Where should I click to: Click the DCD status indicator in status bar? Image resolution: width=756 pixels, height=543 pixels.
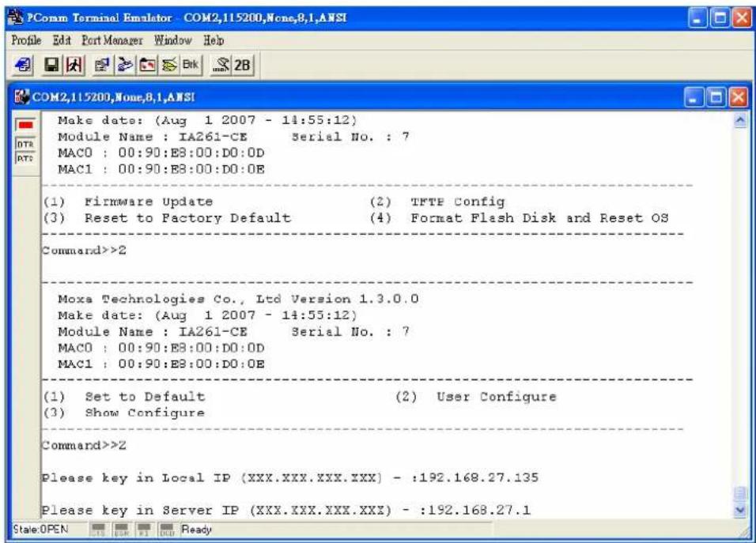point(167,530)
